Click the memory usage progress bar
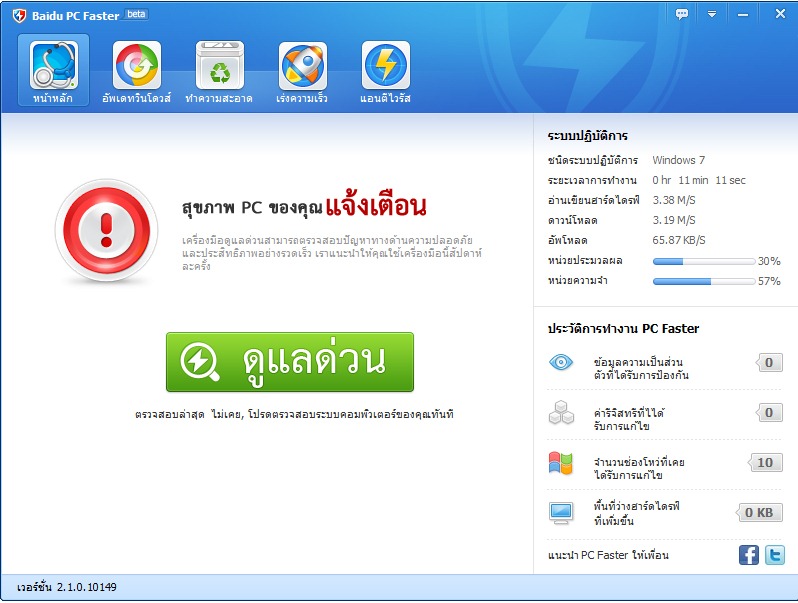 coord(703,281)
